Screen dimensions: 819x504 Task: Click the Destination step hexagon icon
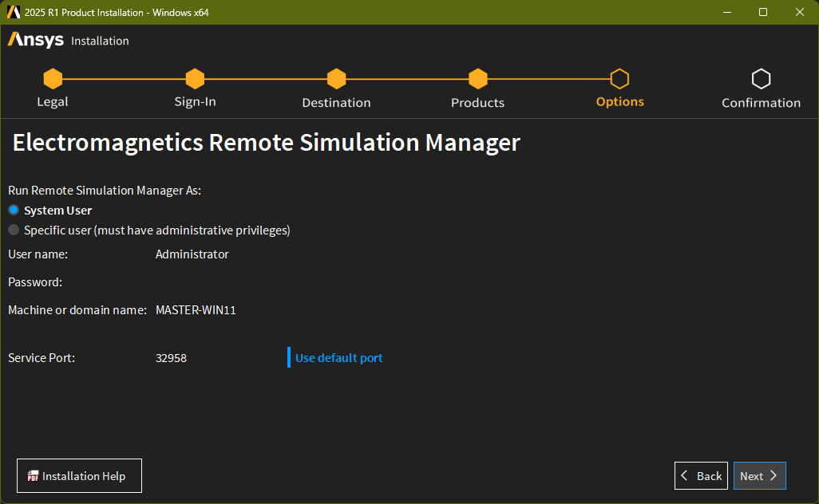(336, 79)
